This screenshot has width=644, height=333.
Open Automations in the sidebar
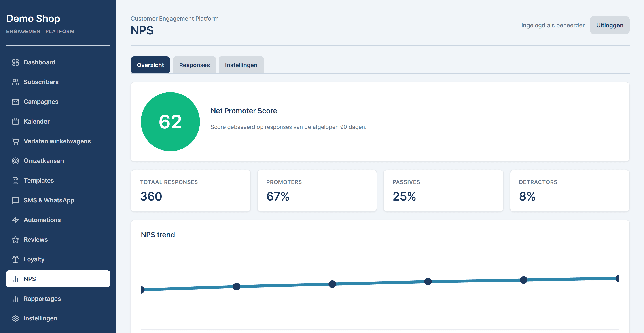coord(58,220)
